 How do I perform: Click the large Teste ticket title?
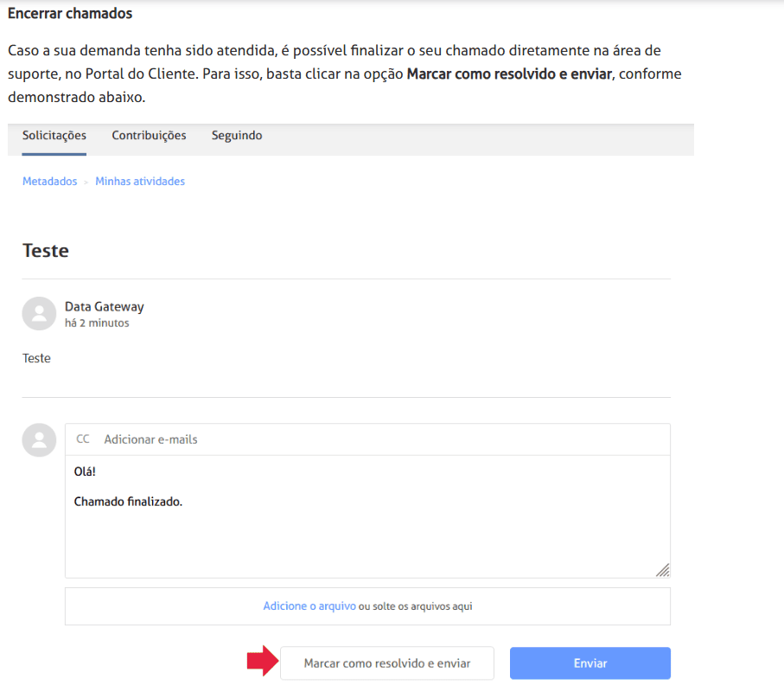(46, 251)
